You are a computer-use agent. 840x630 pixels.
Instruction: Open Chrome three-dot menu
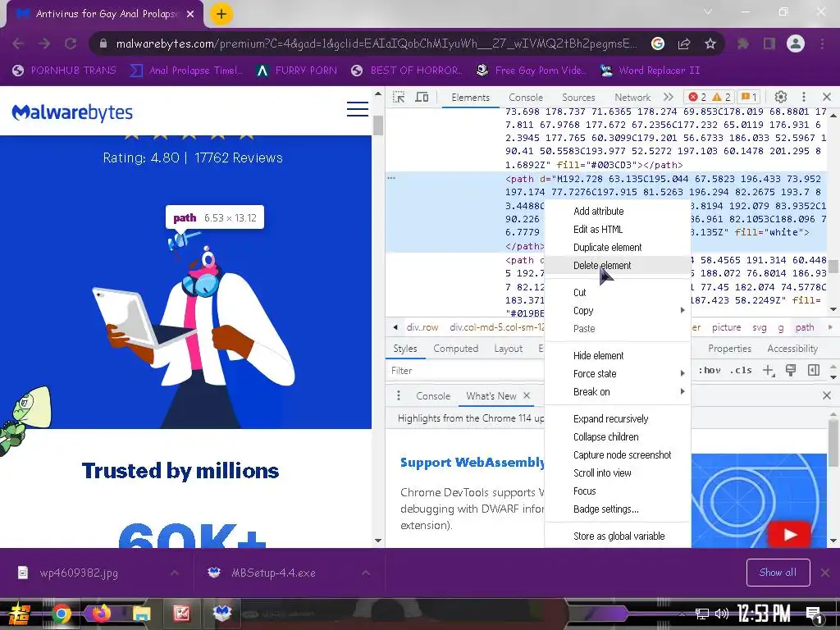(x=822, y=43)
